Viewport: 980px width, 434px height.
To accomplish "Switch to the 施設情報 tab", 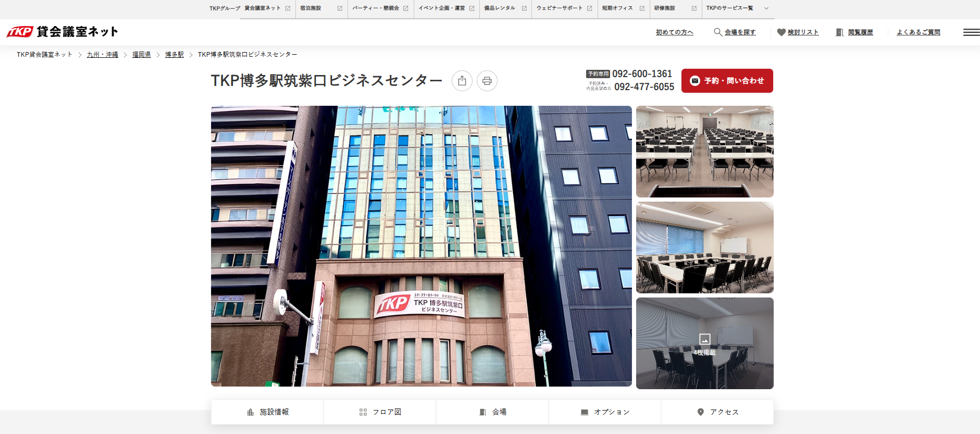I will (x=267, y=412).
